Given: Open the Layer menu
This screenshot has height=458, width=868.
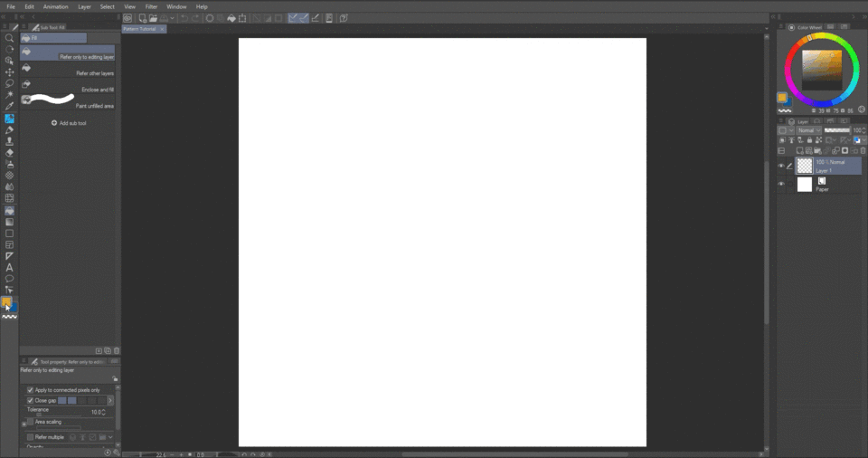Looking at the screenshot, I should (84, 6).
